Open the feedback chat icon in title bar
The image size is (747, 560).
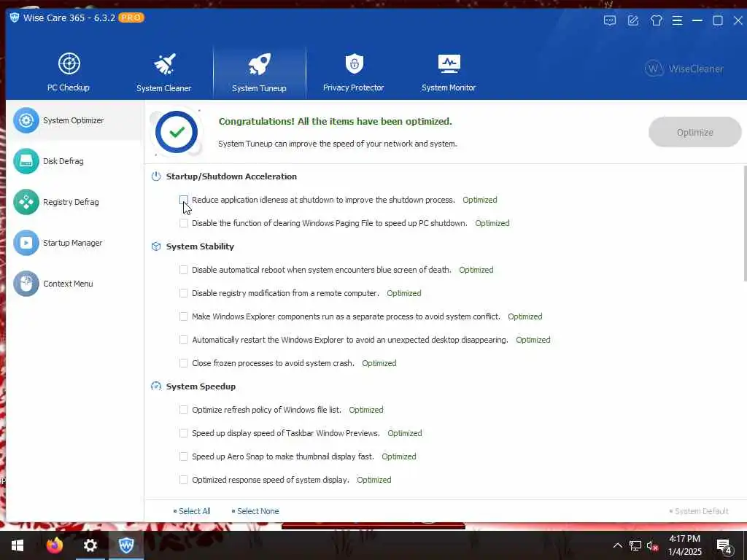click(x=610, y=20)
